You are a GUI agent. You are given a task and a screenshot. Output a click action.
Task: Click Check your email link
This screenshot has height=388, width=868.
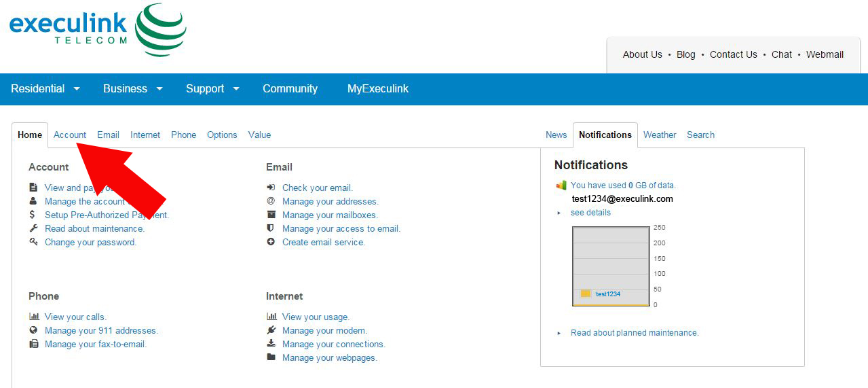(x=318, y=188)
